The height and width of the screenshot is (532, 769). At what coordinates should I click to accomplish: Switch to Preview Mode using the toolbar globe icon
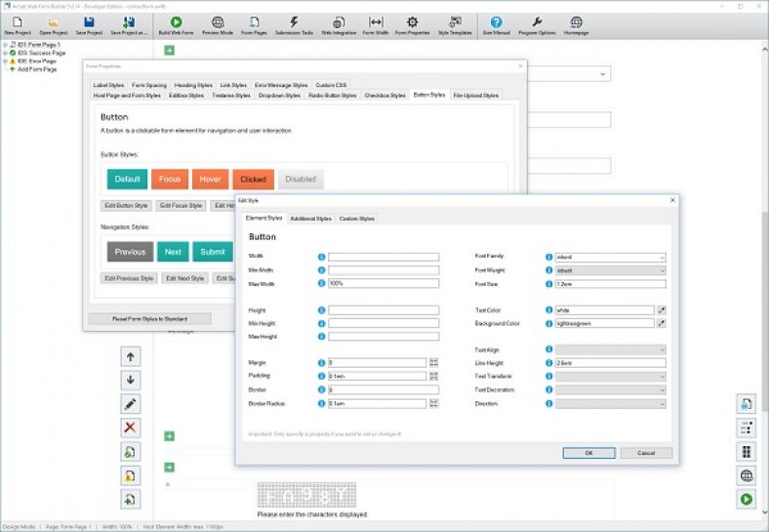coord(218,22)
